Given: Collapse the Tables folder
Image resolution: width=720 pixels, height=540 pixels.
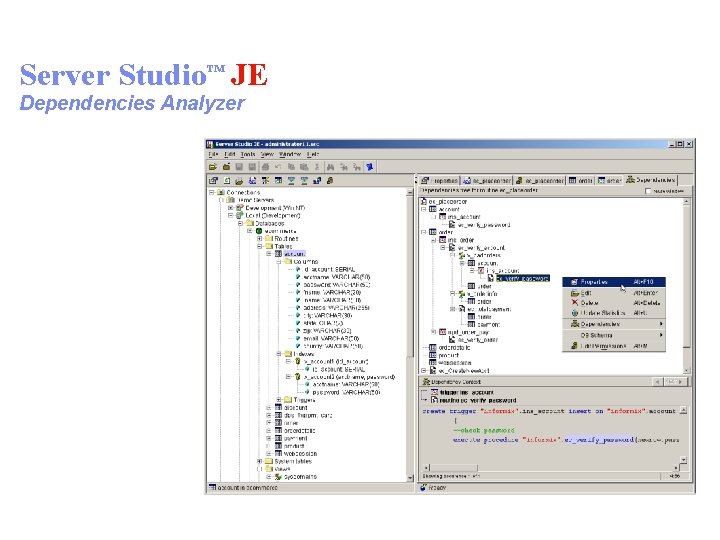Looking at the screenshot, I should click(x=259, y=247).
